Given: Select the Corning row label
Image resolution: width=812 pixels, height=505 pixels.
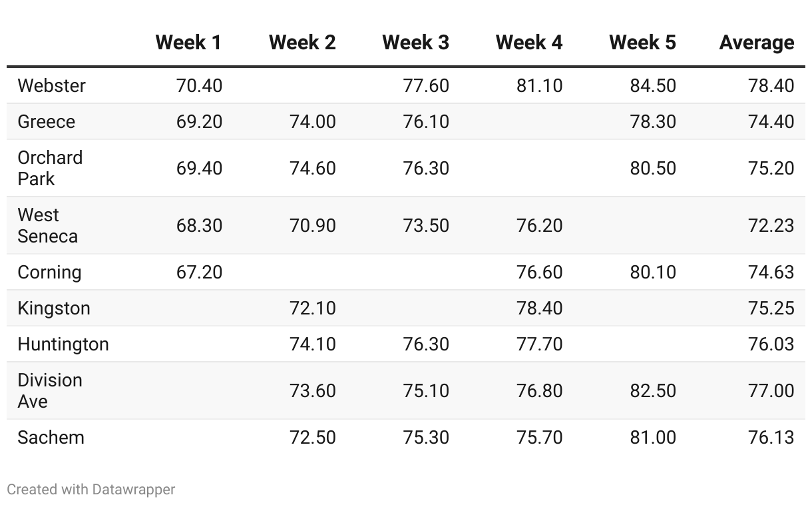Looking at the screenshot, I should tap(50, 272).
